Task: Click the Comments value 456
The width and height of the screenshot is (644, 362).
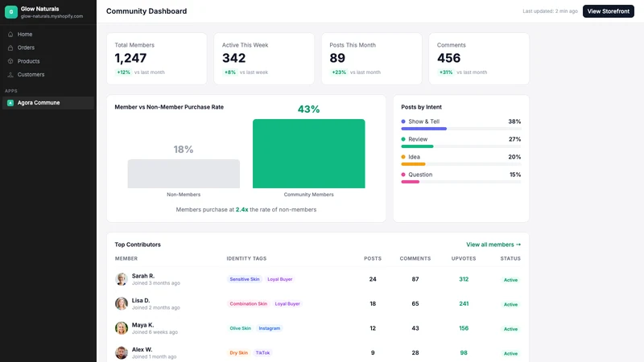Action: click(x=449, y=58)
